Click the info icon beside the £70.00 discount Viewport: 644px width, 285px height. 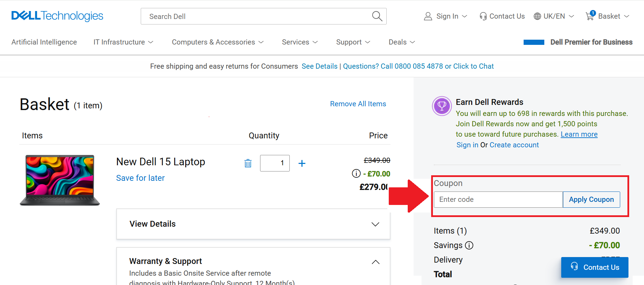pyautogui.click(x=356, y=174)
